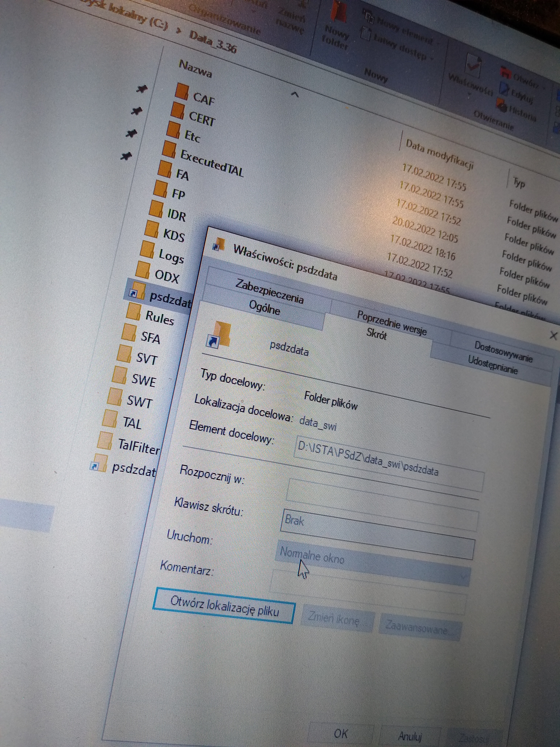Viewport: 560px width, 747px height.
Task: Click Data_3.36 in the address breadcrumb
Action: coord(213,42)
